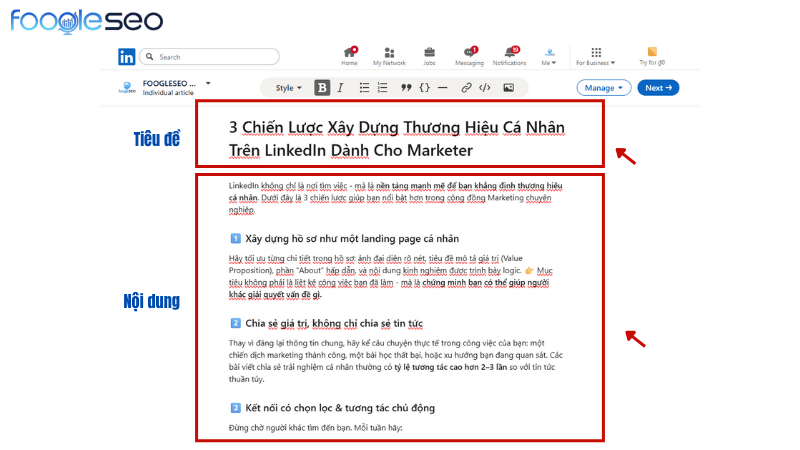Add a hyperlink with link icon
The height and width of the screenshot is (450, 800).
466,88
